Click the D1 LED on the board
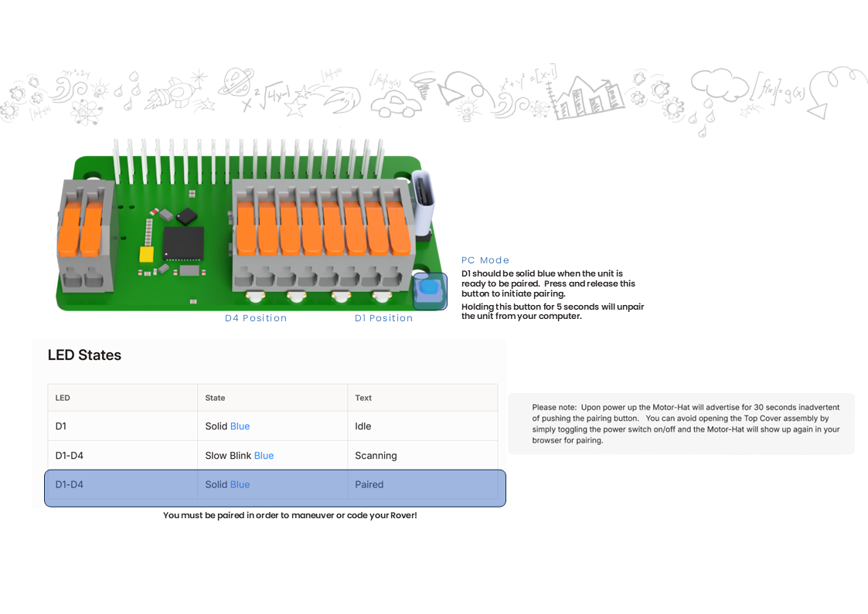This screenshot has width=868, height=614. (383, 296)
